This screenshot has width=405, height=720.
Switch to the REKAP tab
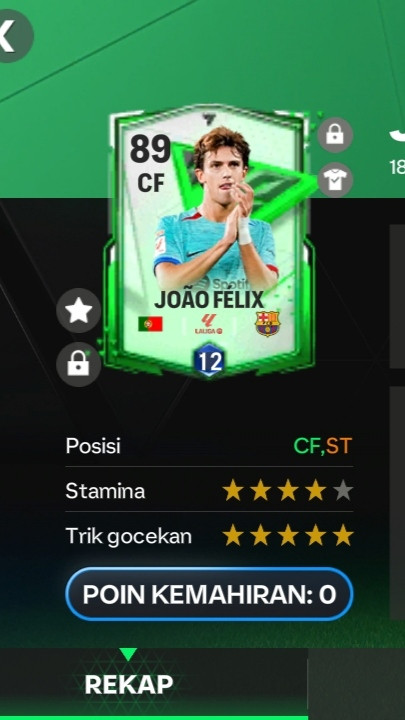pyautogui.click(x=129, y=685)
